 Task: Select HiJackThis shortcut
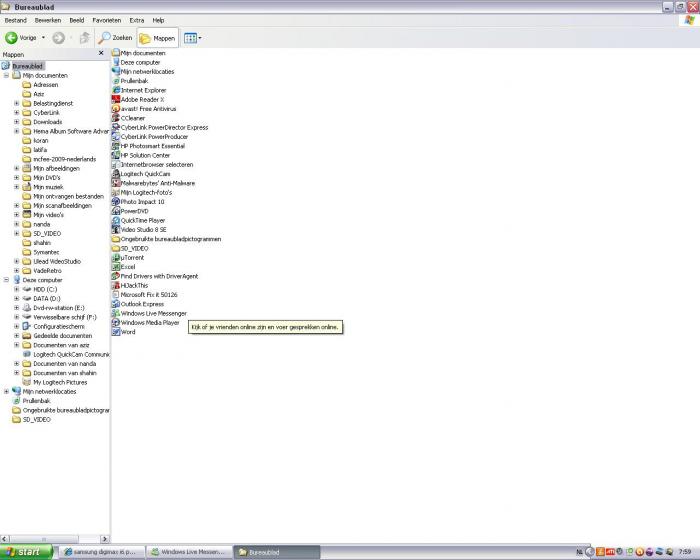coord(130,285)
